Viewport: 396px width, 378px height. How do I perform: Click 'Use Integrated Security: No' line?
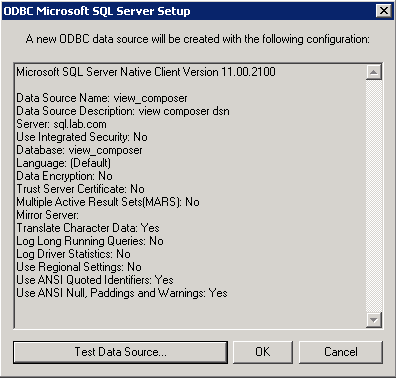tap(82, 137)
